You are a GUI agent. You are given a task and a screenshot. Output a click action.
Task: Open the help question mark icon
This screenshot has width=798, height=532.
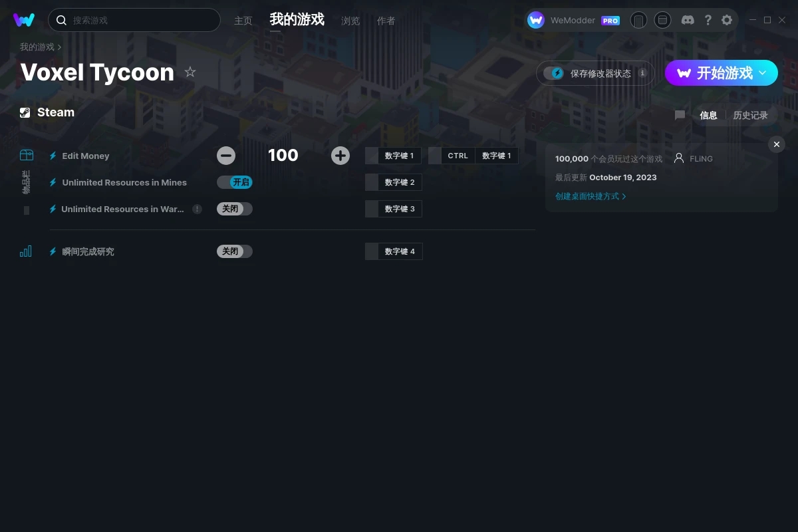pyautogui.click(x=708, y=20)
